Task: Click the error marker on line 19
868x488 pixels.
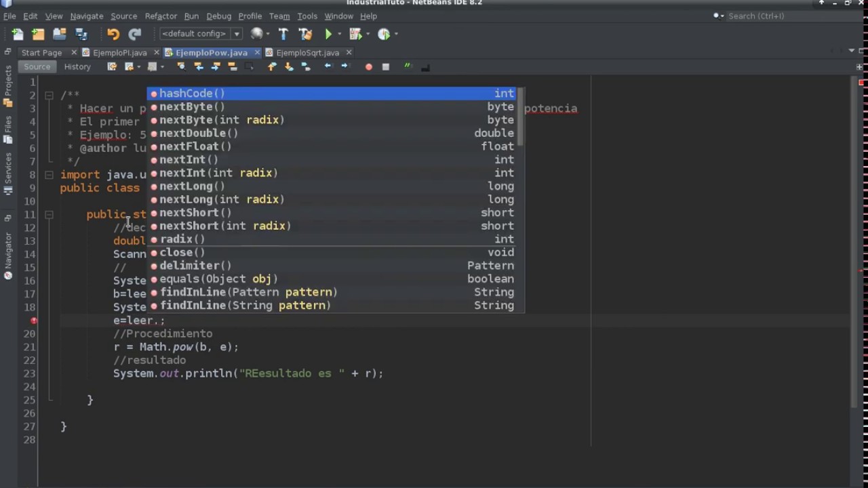Action: [34, 321]
